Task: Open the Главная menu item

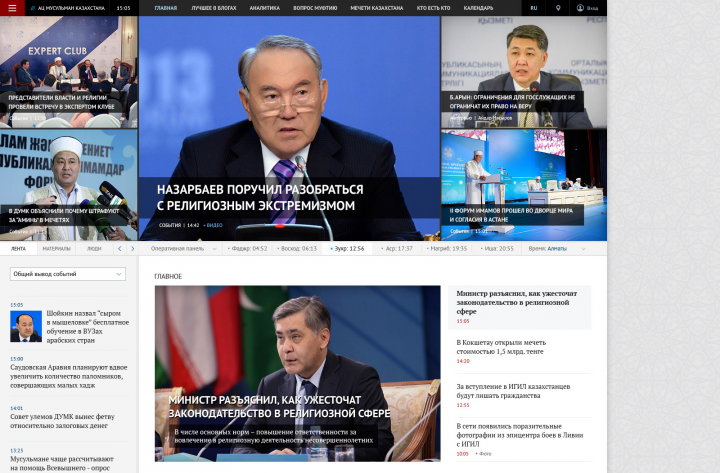Action: point(166,8)
